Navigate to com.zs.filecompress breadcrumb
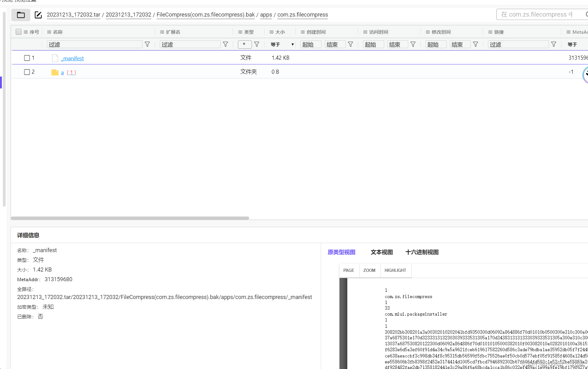The width and height of the screenshot is (588, 369). point(303,15)
